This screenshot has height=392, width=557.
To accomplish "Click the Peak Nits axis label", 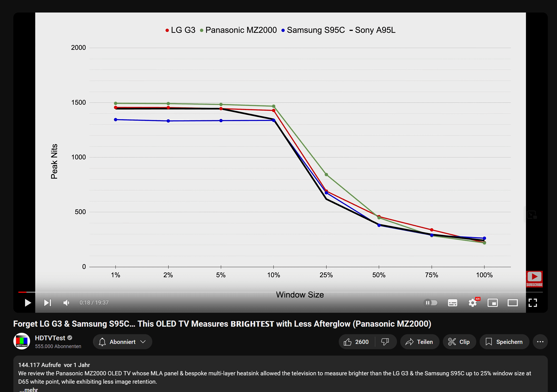I will pos(54,161).
